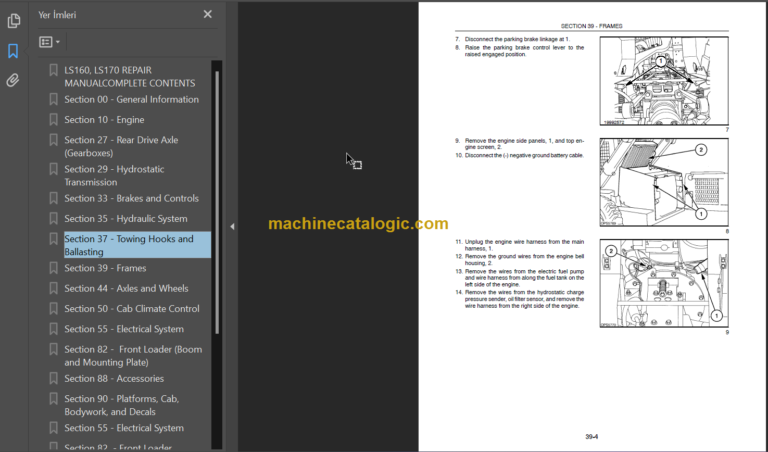Screen dimensions: 768x452
Task: Click figure 7 parking brake linkage illustration
Action: (664, 81)
